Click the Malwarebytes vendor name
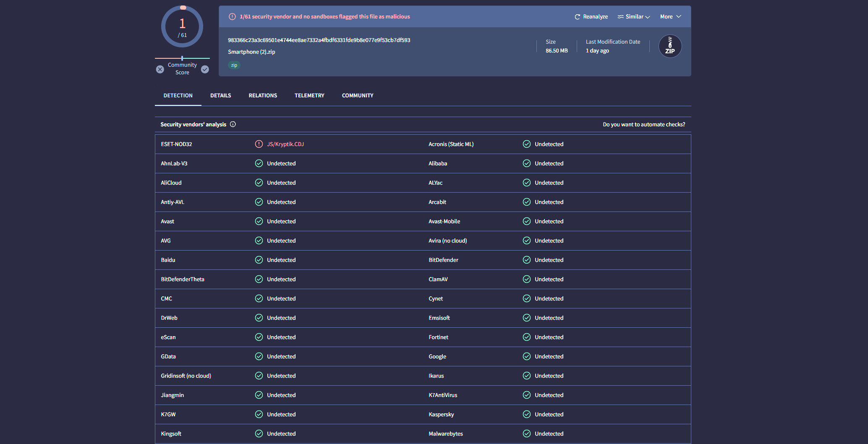The image size is (868, 444). (x=446, y=434)
